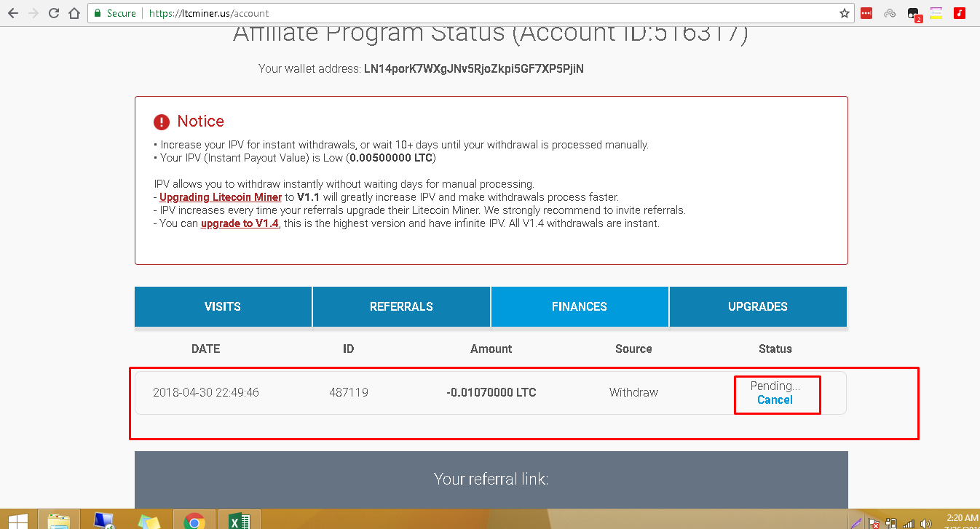Open the colored squares taskbar app
Screen dimensions: 980x529
pyautogui.click(x=149, y=520)
